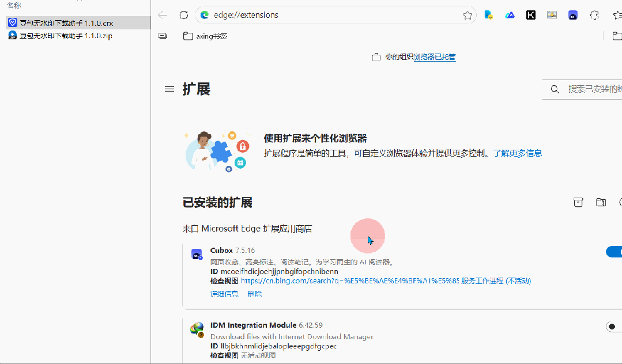Viewport: 622px width, 364px height.
Task: Open the black K extension icon
Action: 531,15
